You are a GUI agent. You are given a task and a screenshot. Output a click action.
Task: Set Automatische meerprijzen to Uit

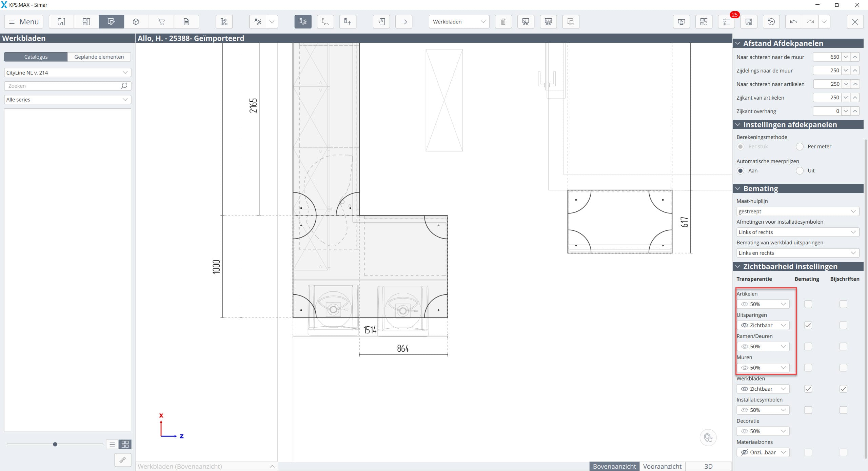(x=800, y=171)
